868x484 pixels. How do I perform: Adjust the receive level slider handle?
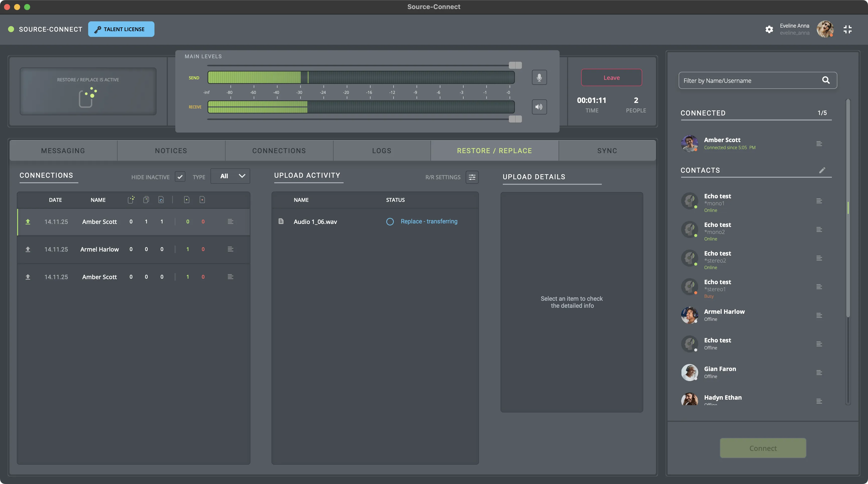[515, 119]
